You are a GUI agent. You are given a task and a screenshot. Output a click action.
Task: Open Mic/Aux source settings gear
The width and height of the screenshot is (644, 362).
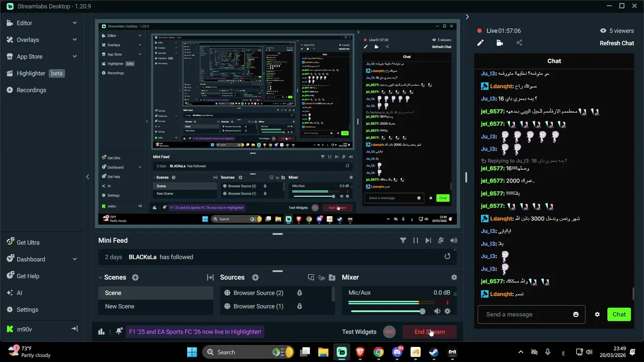click(x=447, y=311)
